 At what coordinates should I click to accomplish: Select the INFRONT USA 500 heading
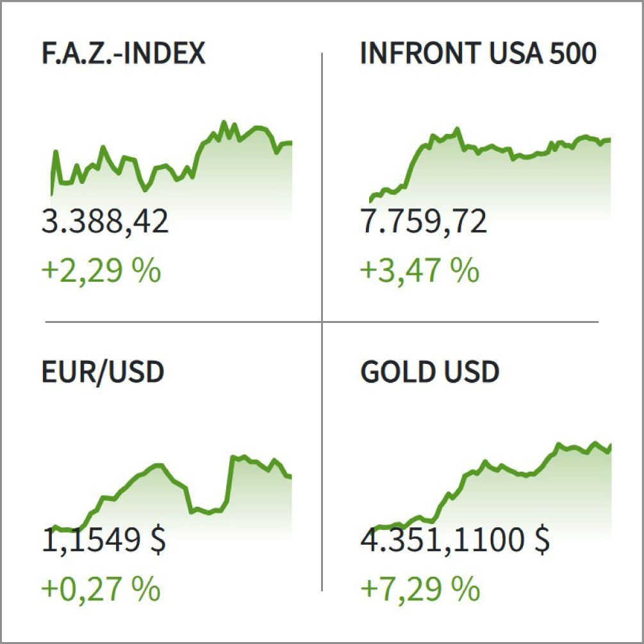pos(478,53)
